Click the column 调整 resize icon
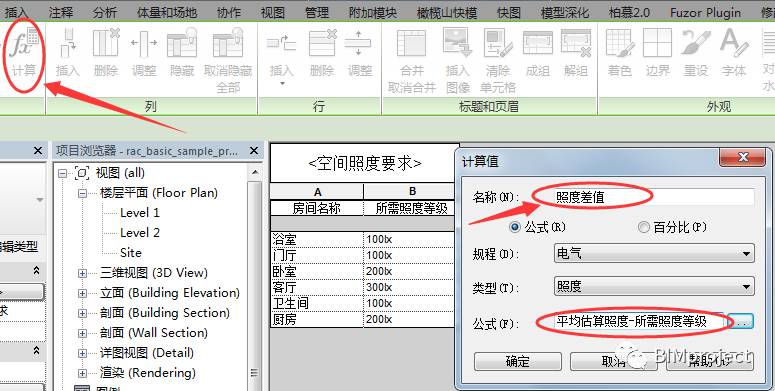This screenshot has width=775, height=391. (x=144, y=43)
